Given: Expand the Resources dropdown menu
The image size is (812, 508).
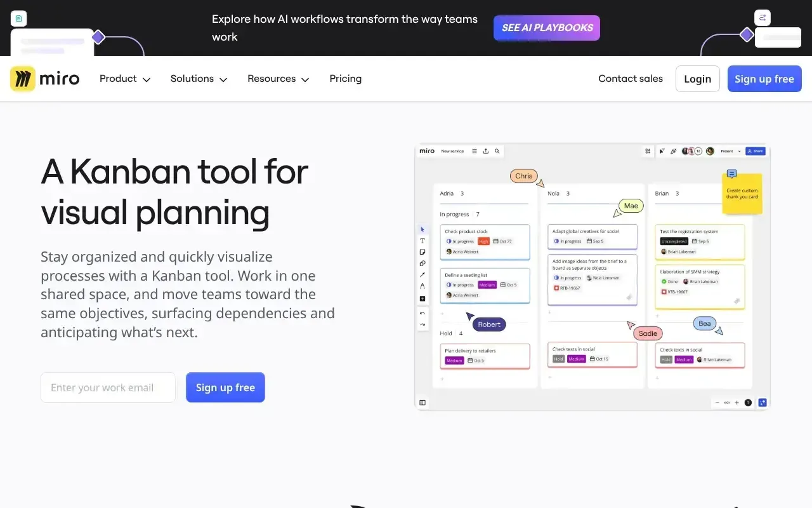Looking at the screenshot, I should click(278, 79).
